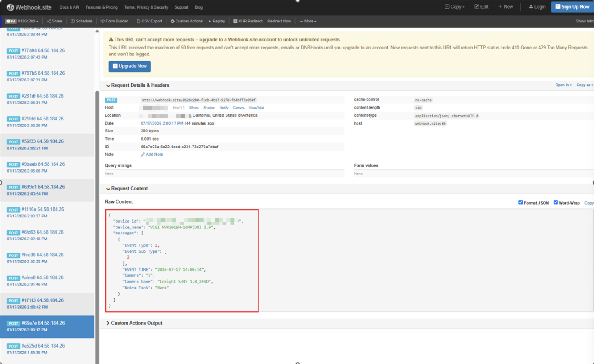Viewport: 594px width, 364px height.
Task: Open the Blog menu item
Action: tap(198, 7)
